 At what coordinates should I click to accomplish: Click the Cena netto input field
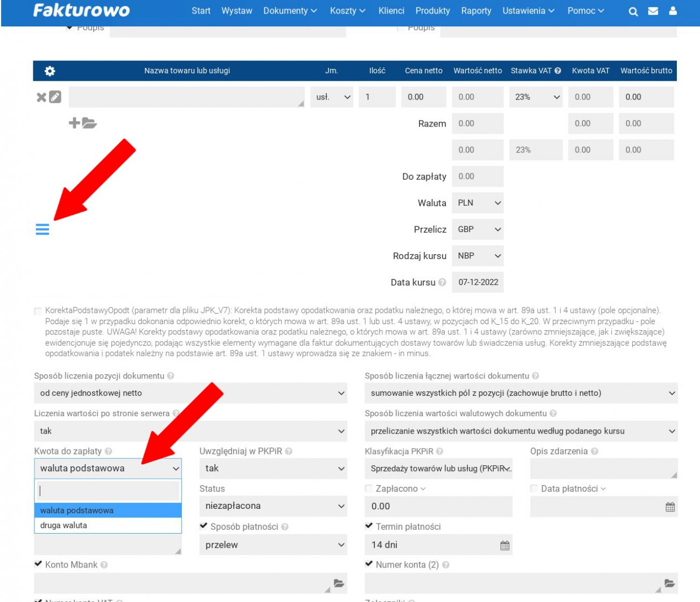423,97
